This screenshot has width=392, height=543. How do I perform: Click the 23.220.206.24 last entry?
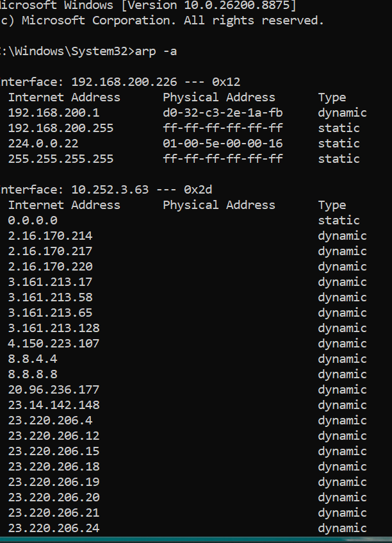[54, 528]
